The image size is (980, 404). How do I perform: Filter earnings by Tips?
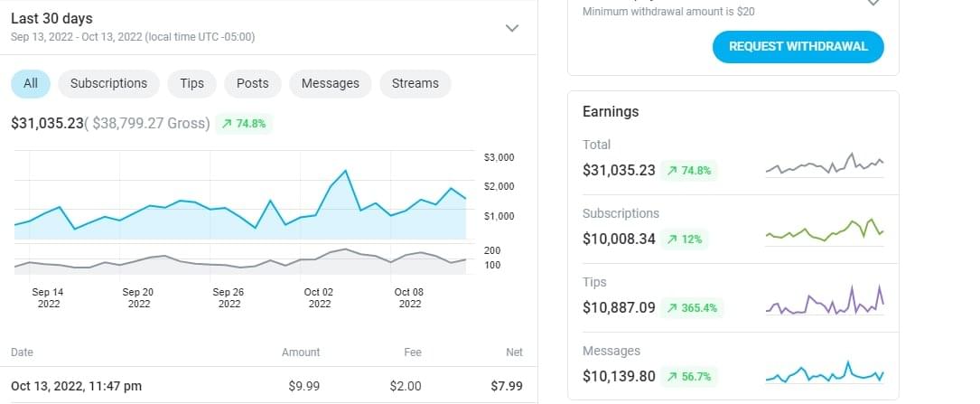click(x=191, y=83)
